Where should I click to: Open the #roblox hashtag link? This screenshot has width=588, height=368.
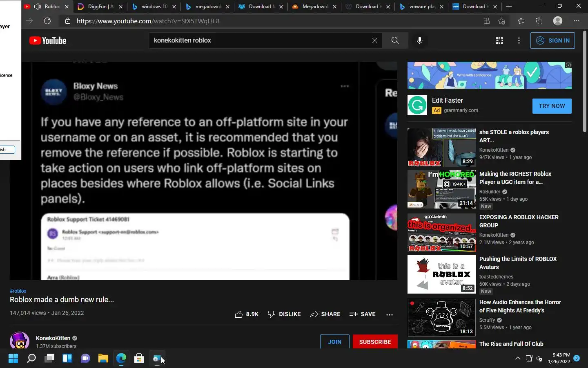pyautogui.click(x=18, y=291)
